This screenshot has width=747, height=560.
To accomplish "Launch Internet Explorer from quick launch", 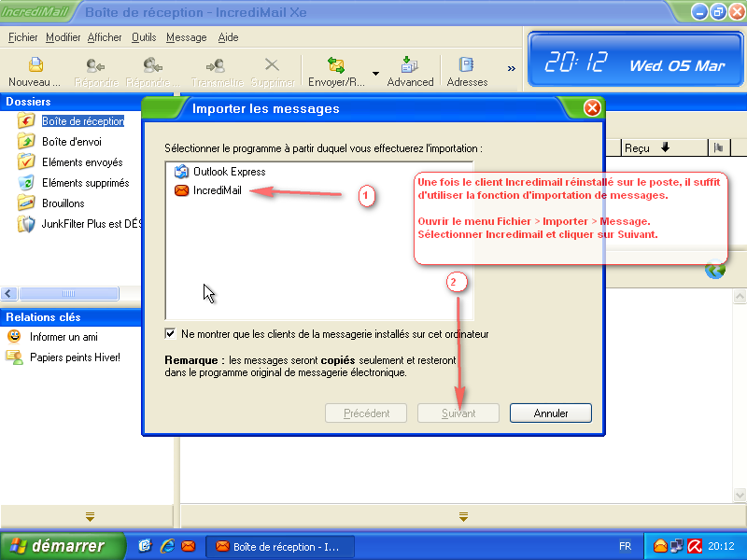I will click(x=167, y=546).
